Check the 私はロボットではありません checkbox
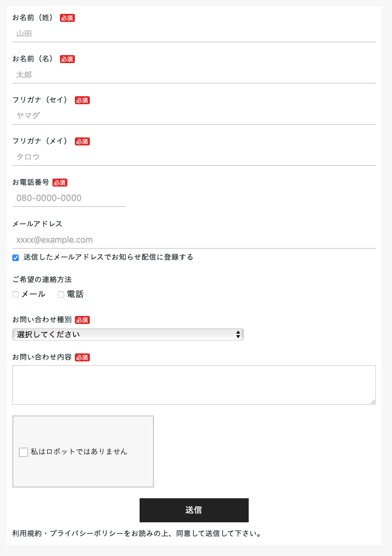 [23, 452]
